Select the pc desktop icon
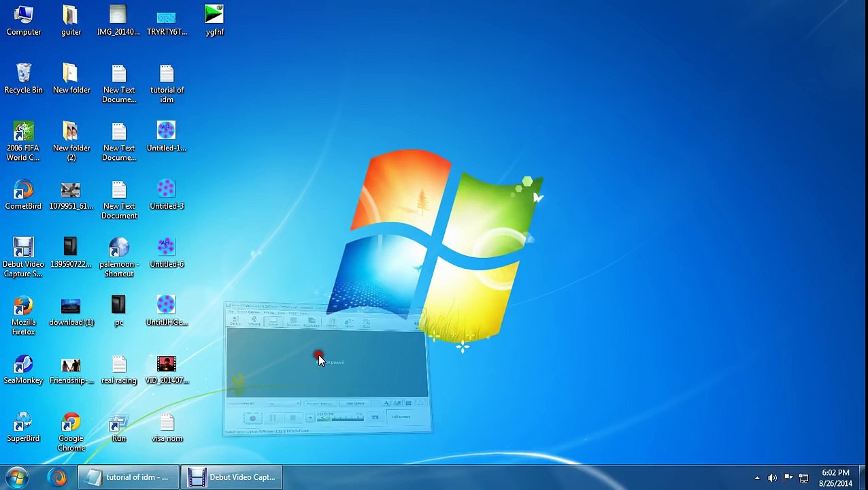 click(119, 311)
